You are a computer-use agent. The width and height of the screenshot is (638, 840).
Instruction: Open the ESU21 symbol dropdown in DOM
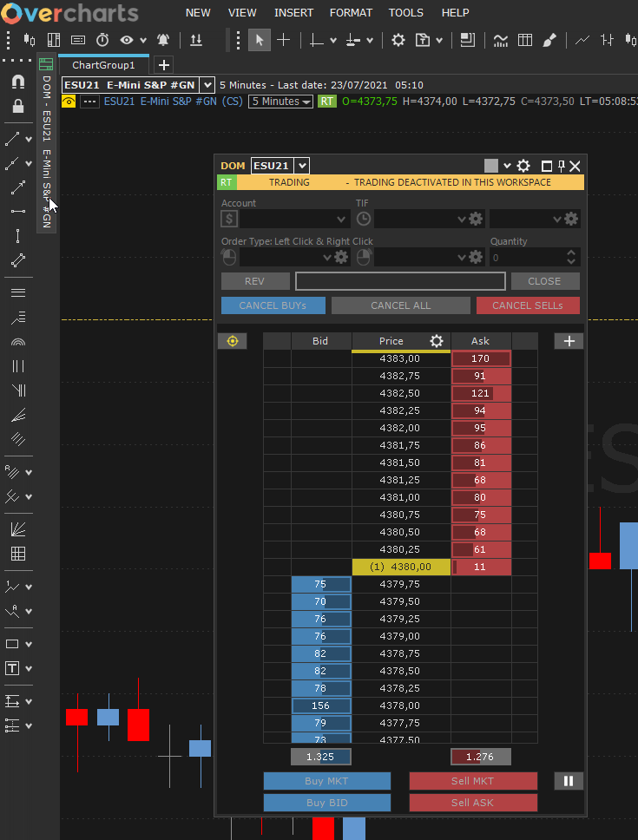point(303,166)
